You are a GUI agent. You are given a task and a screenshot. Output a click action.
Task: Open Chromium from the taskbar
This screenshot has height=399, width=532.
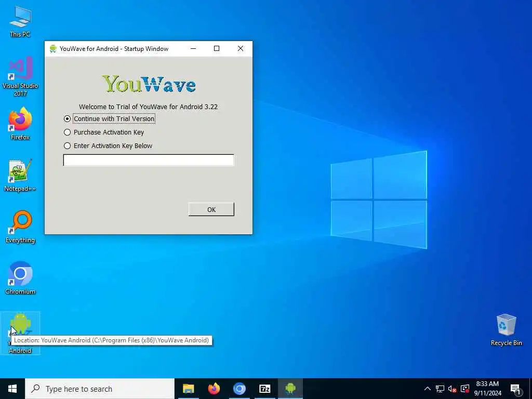(239, 389)
